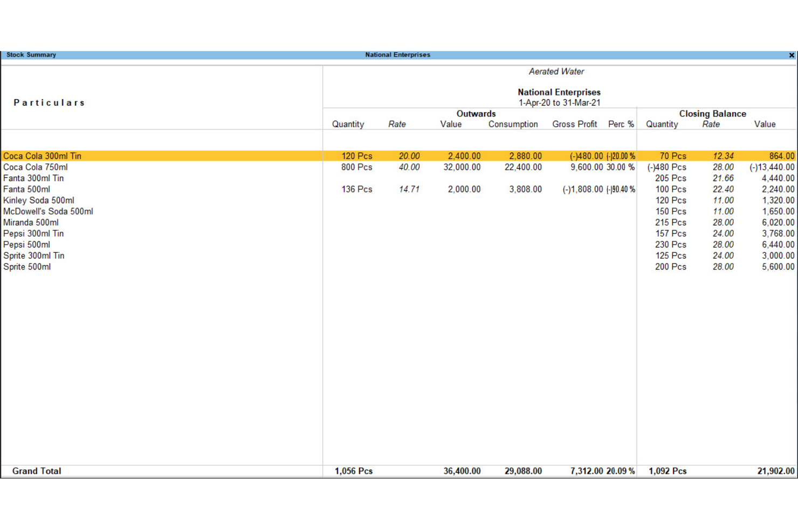Open Sprite 300ml Tin details
Image resolution: width=798 pixels, height=532 pixels.
tap(33, 255)
